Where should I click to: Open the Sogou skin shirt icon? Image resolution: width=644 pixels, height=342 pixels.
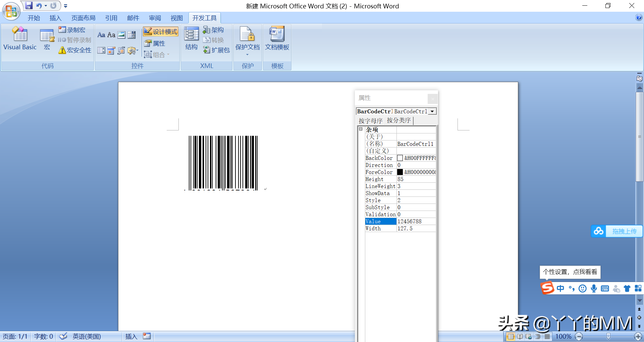tap(627, 288)
